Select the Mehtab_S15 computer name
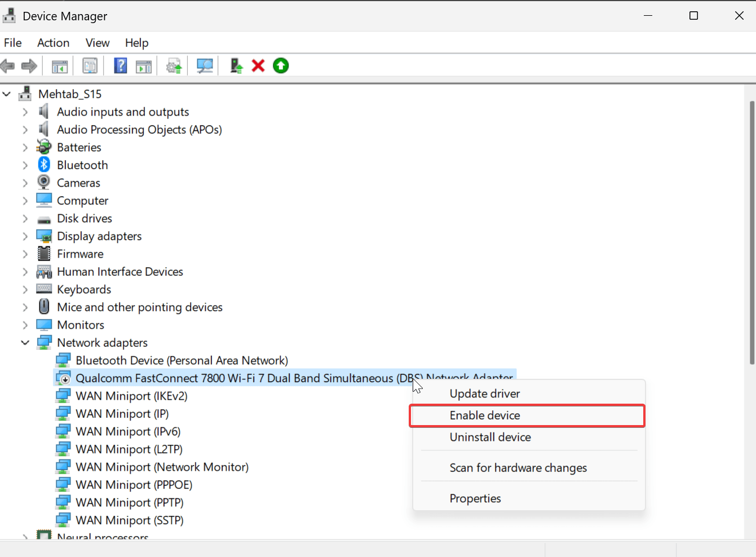Screen dimensions: 756x557 pyautogui.click(x=70, y=94)
